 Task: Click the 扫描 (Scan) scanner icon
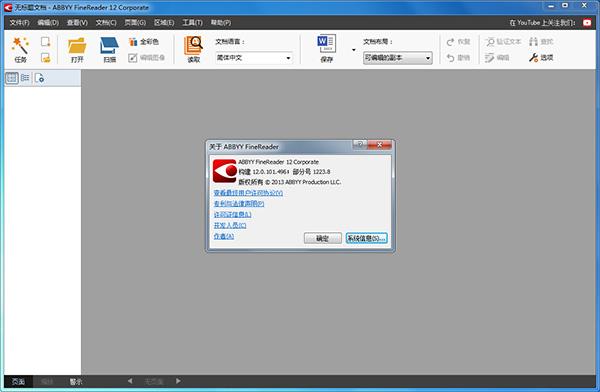tap(109, 49)
